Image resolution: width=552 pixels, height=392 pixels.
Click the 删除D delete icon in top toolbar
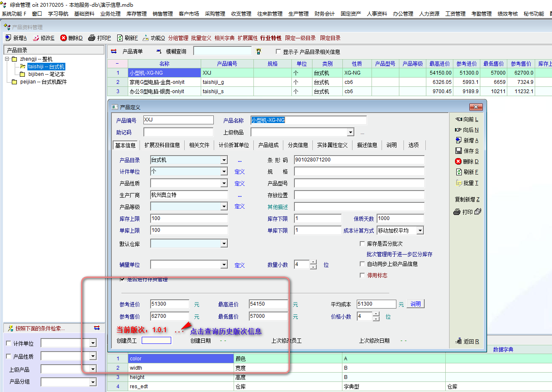click(x=64, y=38)
